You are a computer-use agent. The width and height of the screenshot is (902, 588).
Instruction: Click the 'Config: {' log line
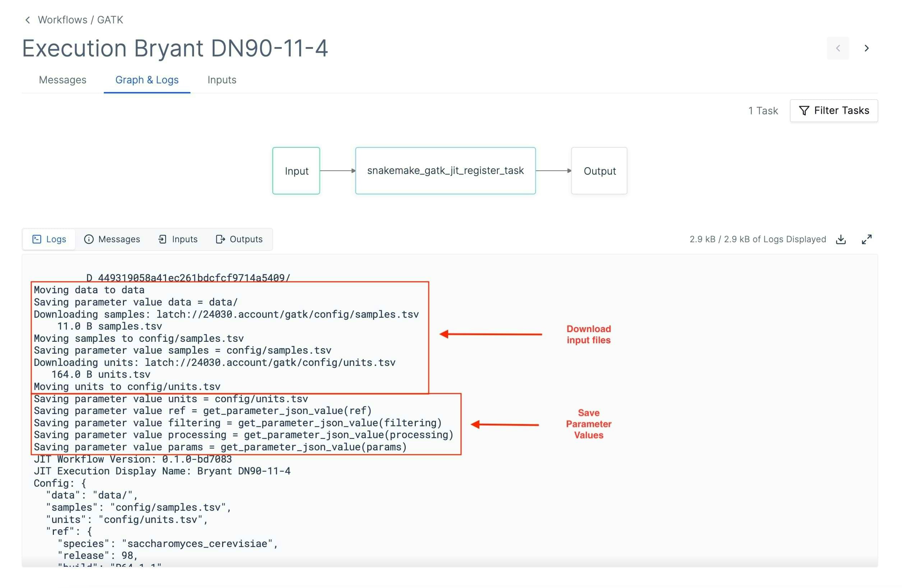60,483
